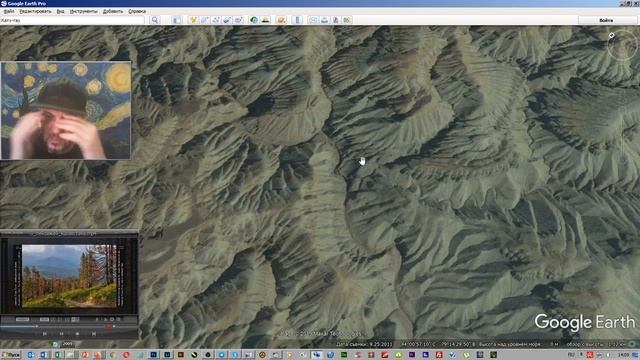Stop playback in the media player
This screenshot has width=640, height=360.
(78, 334)
